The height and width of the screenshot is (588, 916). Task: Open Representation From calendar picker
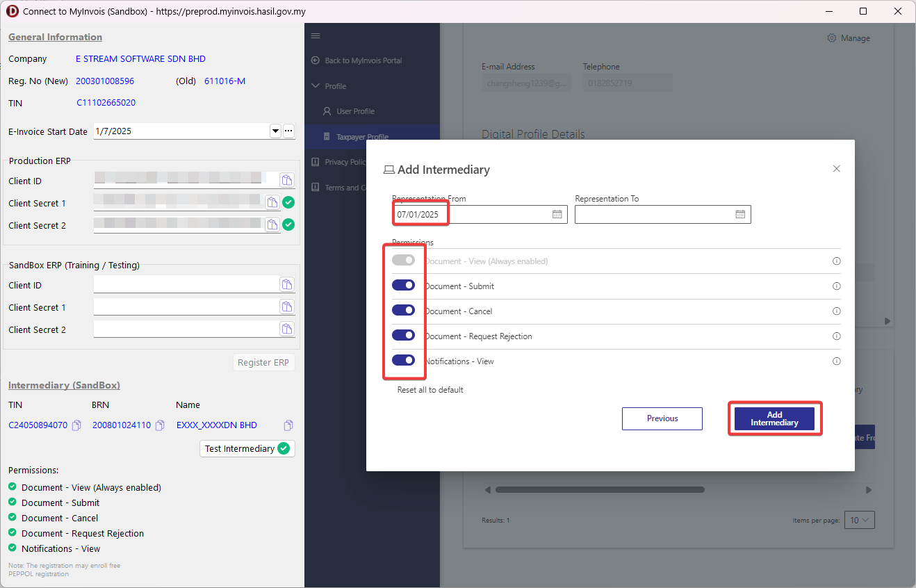pos(557,215)
